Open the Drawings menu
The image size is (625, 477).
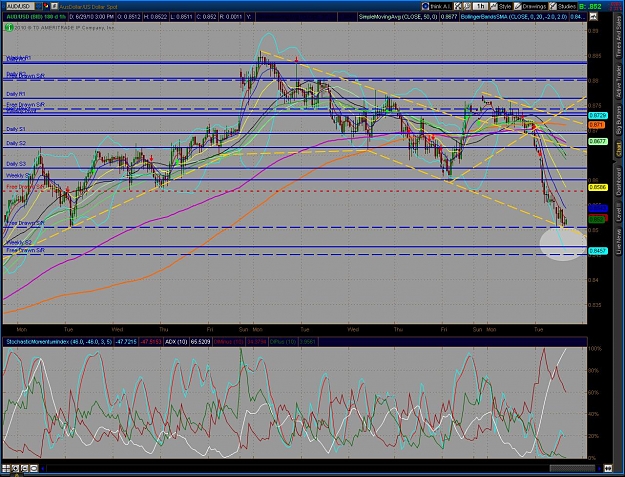[534, 6]
